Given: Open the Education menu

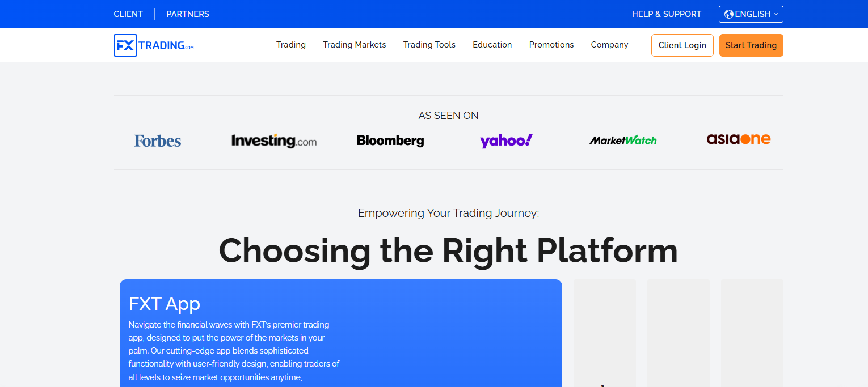Looking at the screenshot, I should coord(492,45).
